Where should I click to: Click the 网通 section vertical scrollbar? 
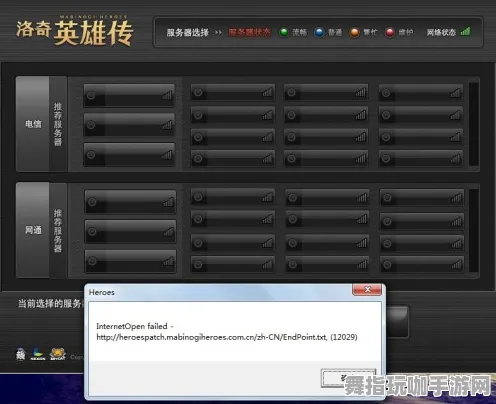point(474,230)
